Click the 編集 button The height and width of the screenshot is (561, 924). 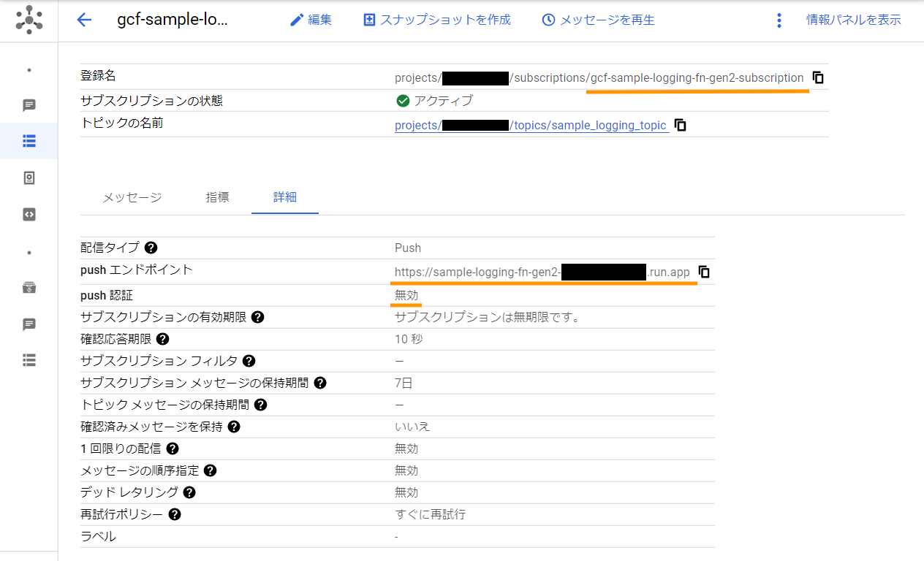click(x=311, y=20)
